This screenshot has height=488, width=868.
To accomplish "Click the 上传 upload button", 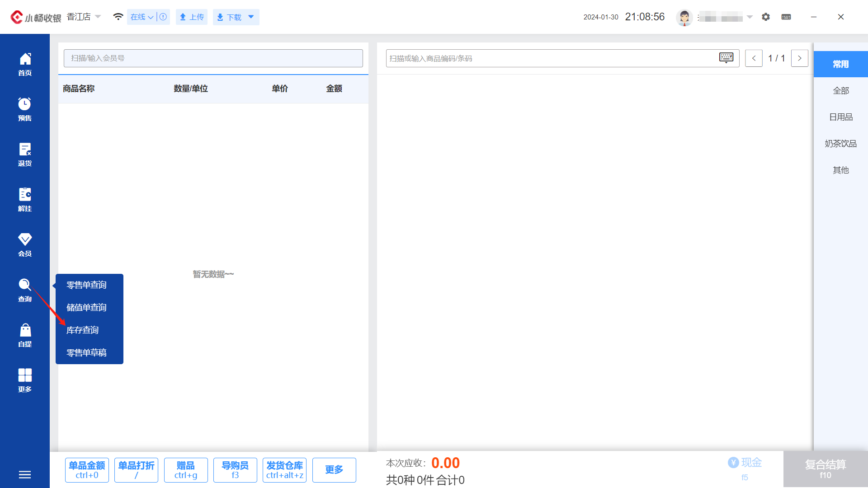I will click(192, 17).
